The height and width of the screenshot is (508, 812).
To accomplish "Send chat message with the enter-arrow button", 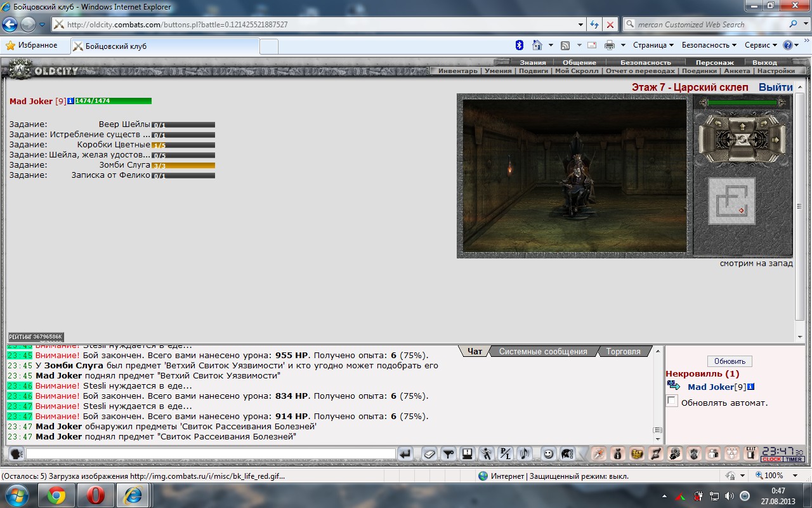I will pyautogui.click(x=405, y=454).
